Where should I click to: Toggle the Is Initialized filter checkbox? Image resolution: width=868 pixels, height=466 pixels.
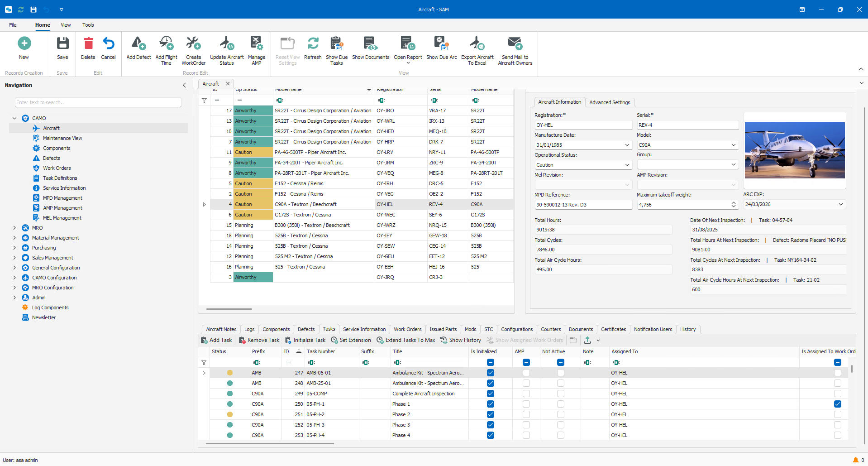coord(491,362)
